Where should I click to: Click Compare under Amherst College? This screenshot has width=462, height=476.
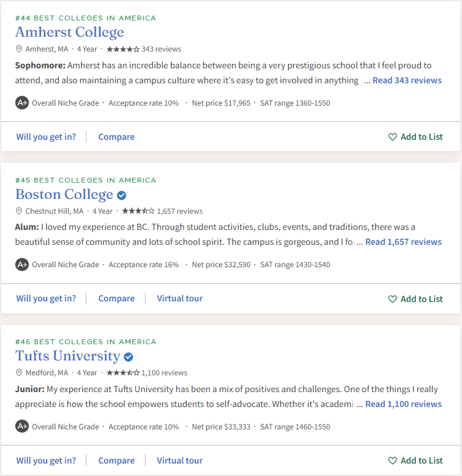(x=116, y=137)
